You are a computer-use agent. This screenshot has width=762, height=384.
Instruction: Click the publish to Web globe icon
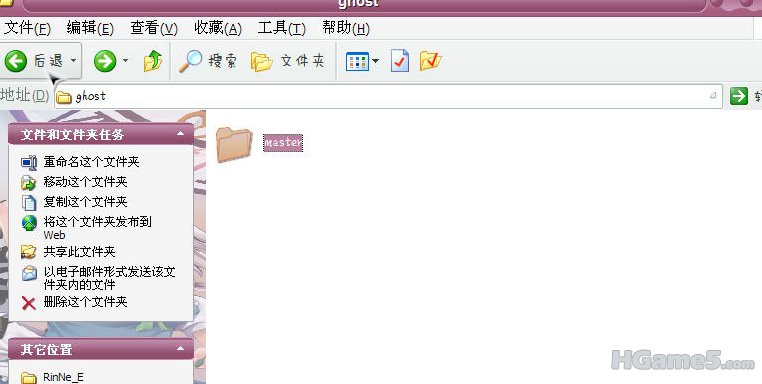[x=29, y=223]
